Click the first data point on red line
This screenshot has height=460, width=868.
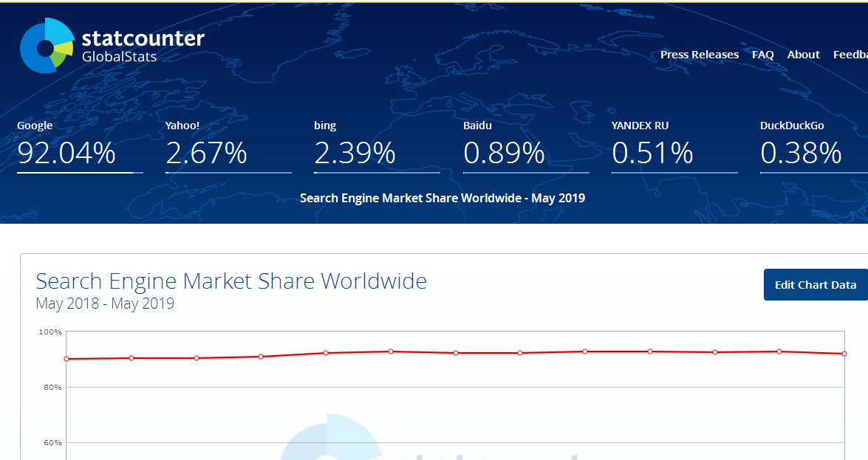pos(66,359)
